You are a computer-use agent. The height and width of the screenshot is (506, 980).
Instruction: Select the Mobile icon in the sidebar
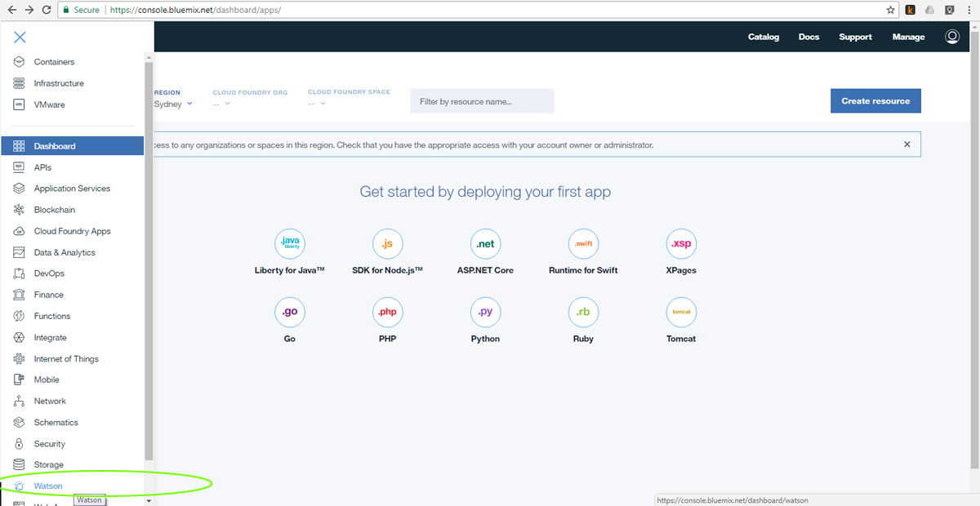click(x=19, y=379)
